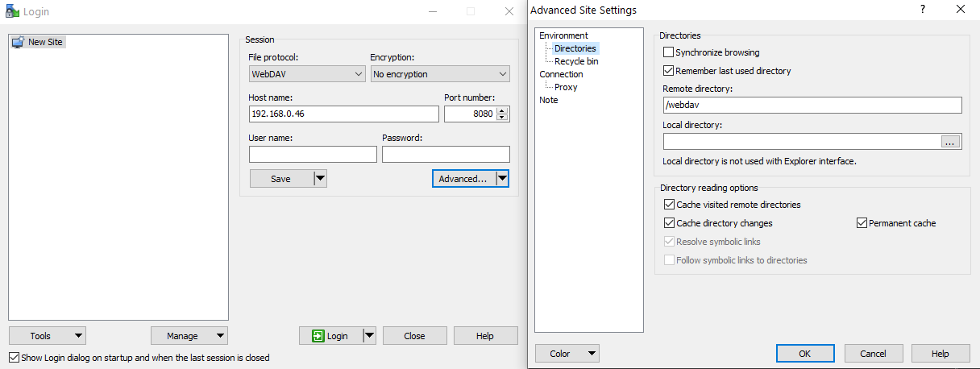Image resolution: width=980 pixels, height=369 pixels.
Task: Open the Login button dropdown arrow
Action: click(369, 336)
